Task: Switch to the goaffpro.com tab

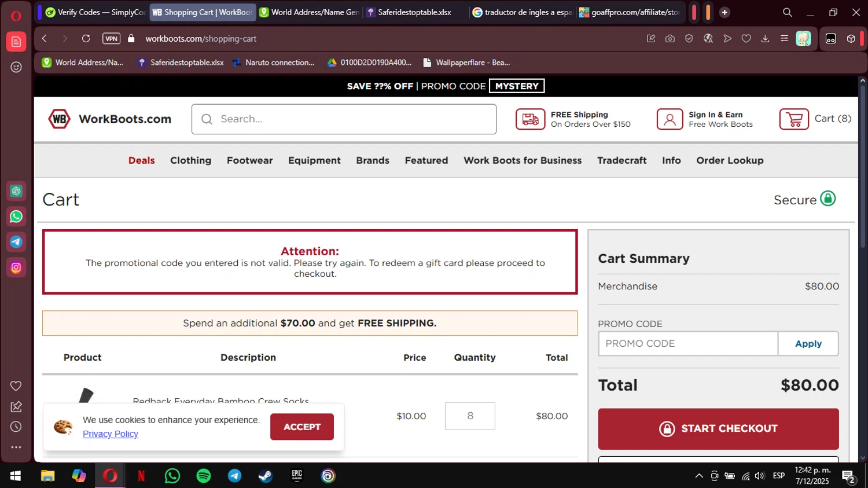Action: point(630,12)
